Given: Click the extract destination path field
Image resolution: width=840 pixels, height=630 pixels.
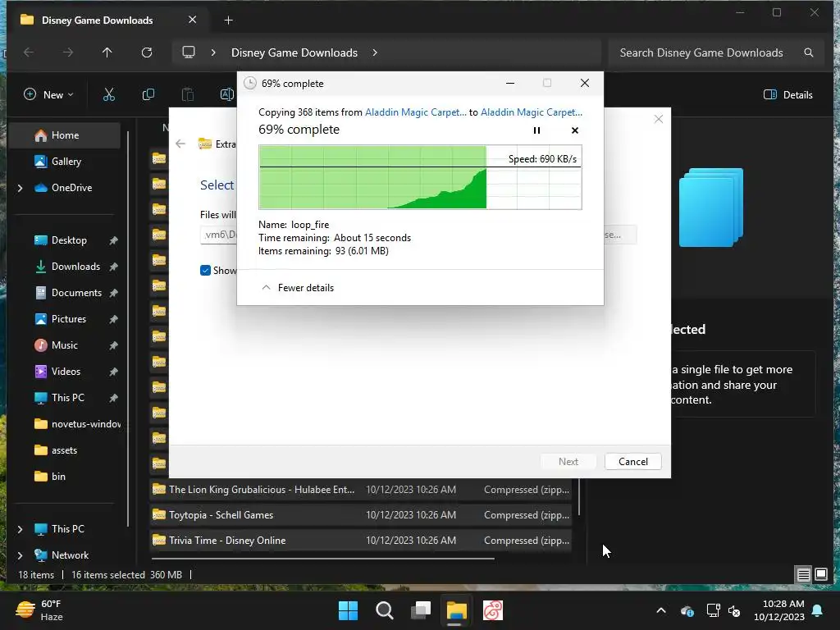Looking at the screenshot, I should [x=218, y=235].
